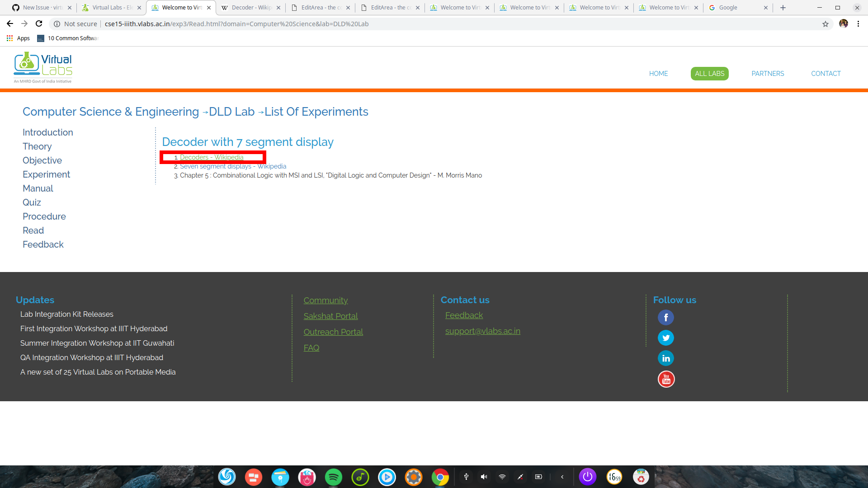868x488 pixels.
Task: Reload the current page
Action: pos(39,23)
